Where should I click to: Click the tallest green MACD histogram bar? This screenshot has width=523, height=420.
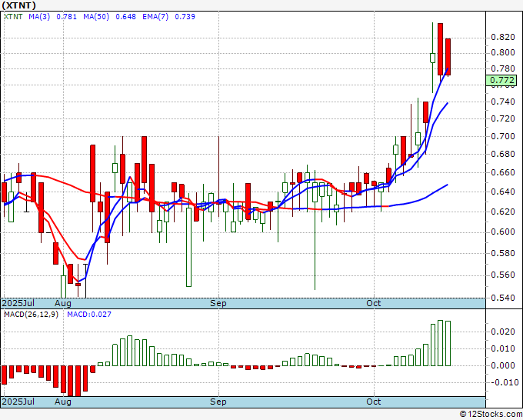pos(440,343)
